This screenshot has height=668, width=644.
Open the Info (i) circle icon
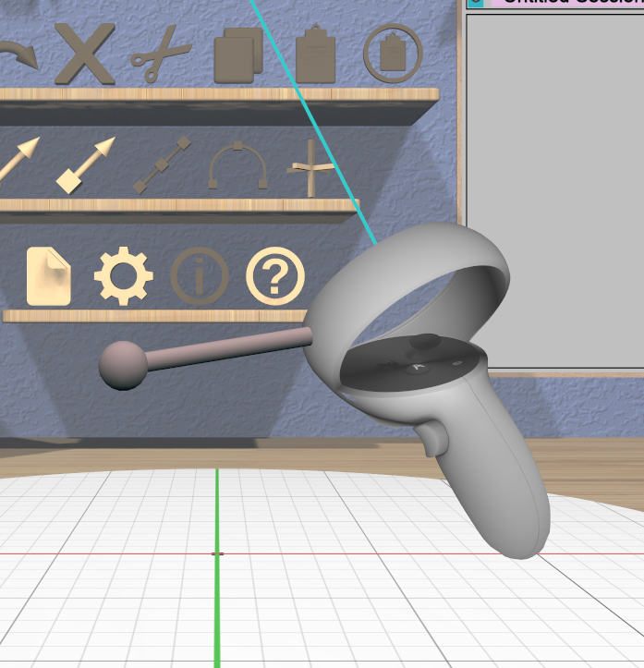(x=200, y=276)
